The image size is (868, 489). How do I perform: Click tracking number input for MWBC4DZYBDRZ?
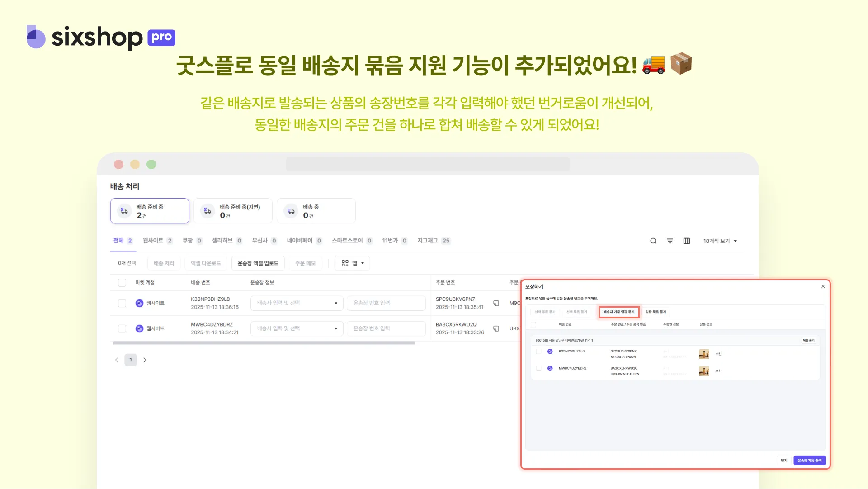(386, 328)
